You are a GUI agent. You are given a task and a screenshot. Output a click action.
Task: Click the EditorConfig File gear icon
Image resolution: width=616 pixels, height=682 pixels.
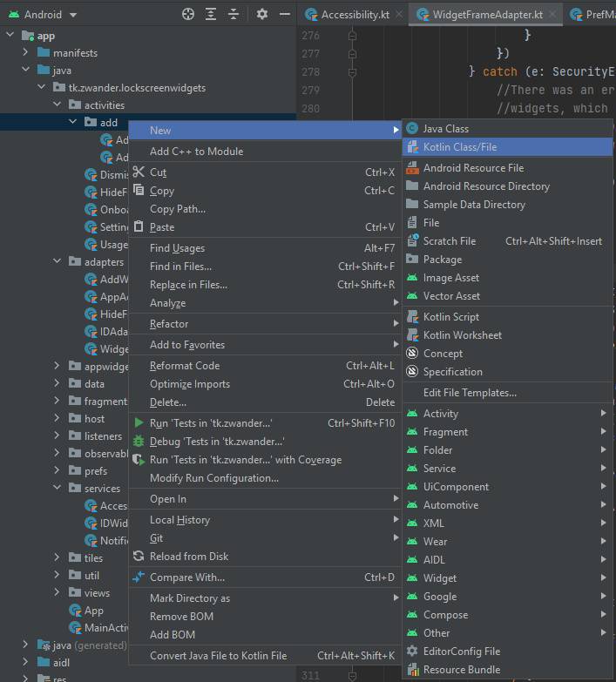[x=412, y=651]
